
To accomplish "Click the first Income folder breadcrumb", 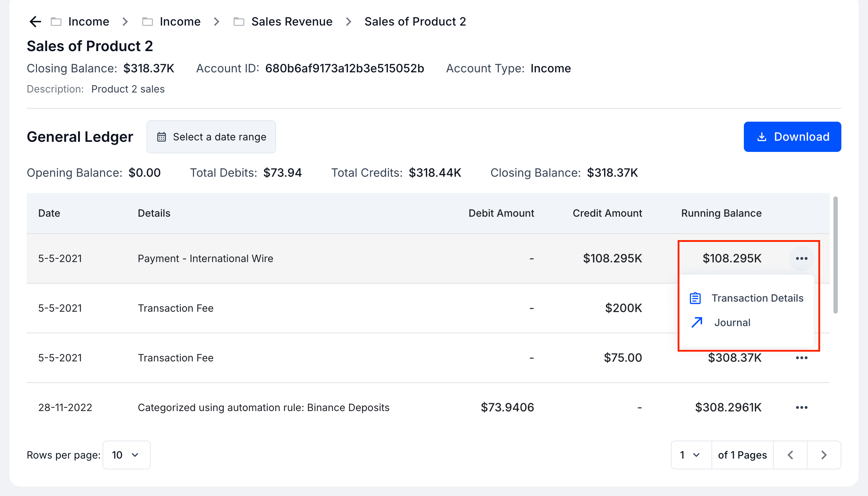I will coord(88,22).
